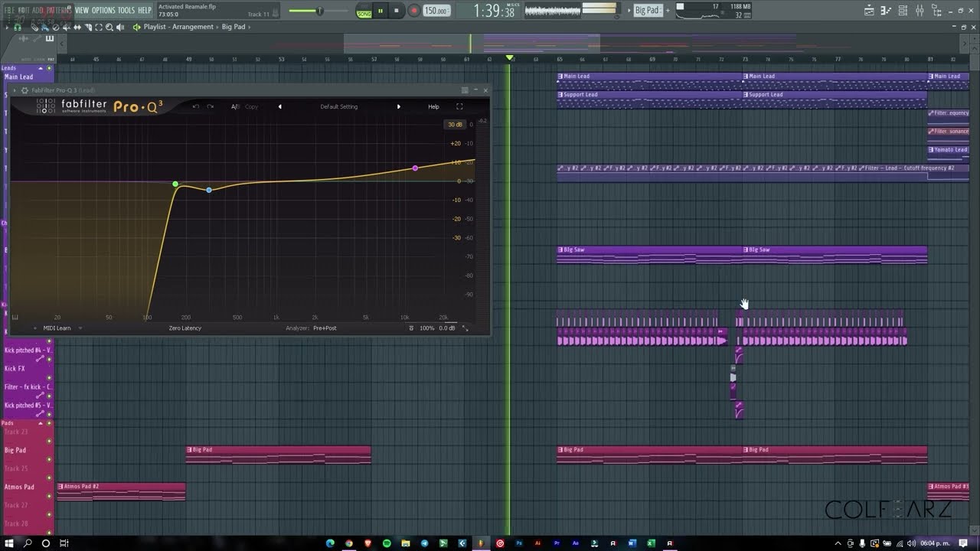Click Copy in Pro-Q 3 header

click(x=251, y=107)
